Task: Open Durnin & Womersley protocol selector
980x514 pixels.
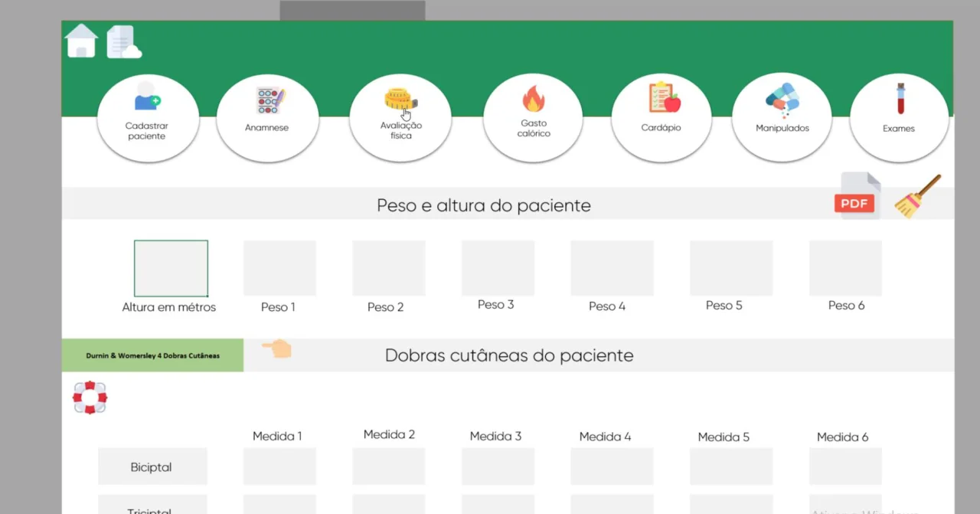Action: click(152, 355)
